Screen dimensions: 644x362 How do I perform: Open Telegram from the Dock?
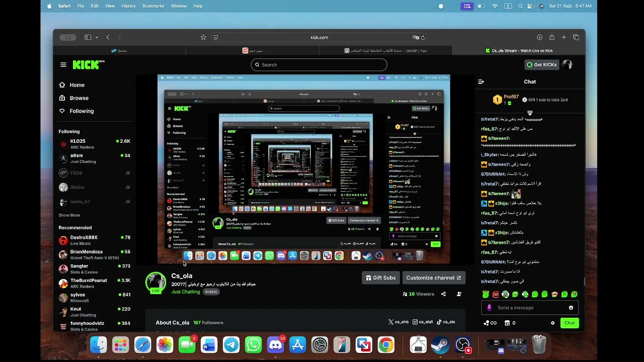tap(231, 345)
